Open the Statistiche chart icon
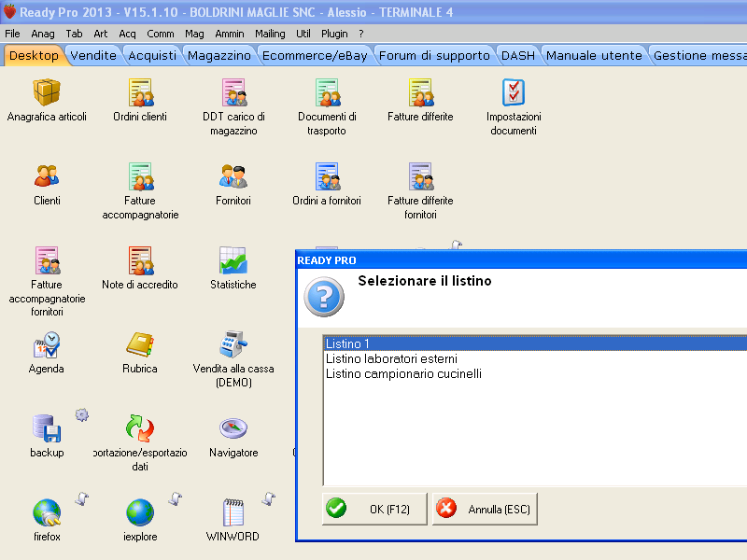Screen dimensions: 747x560 pyautogui.click(x=233, y=260)
